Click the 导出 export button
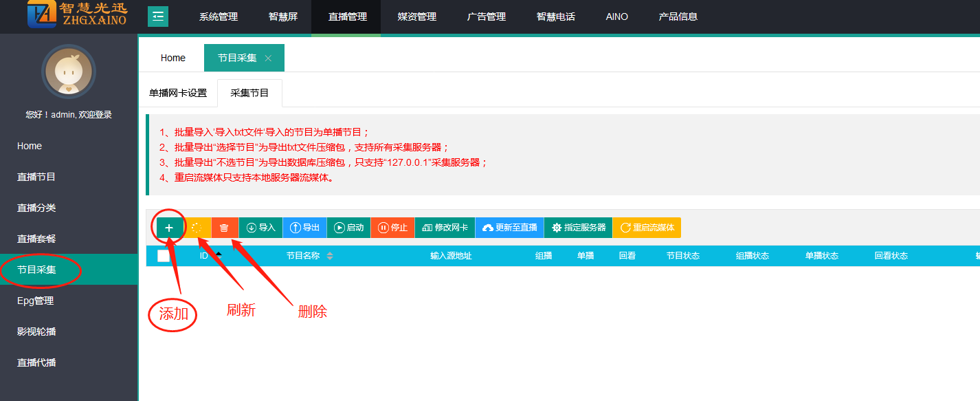Viewport: 980px width, 401px height. click(x=304, y=228)
